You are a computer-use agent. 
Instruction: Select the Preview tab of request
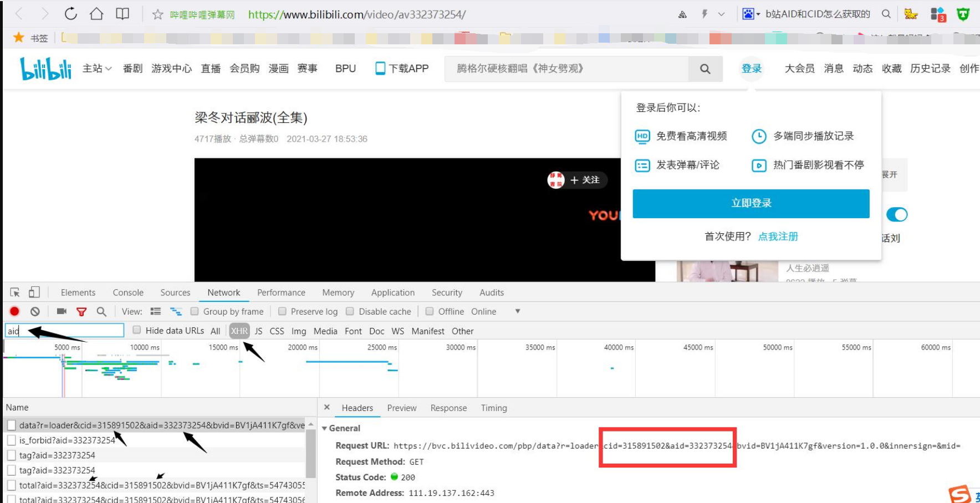pos(402,408)
